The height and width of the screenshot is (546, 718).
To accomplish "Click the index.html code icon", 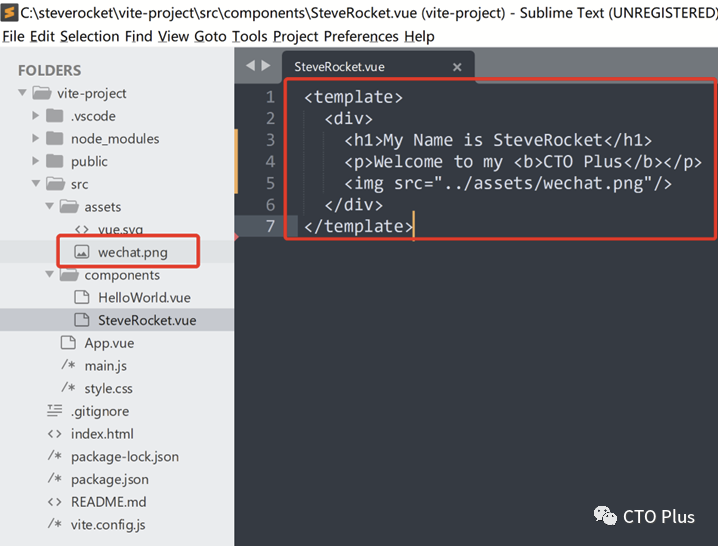I will pyautogui.click(x=55, y=434).
